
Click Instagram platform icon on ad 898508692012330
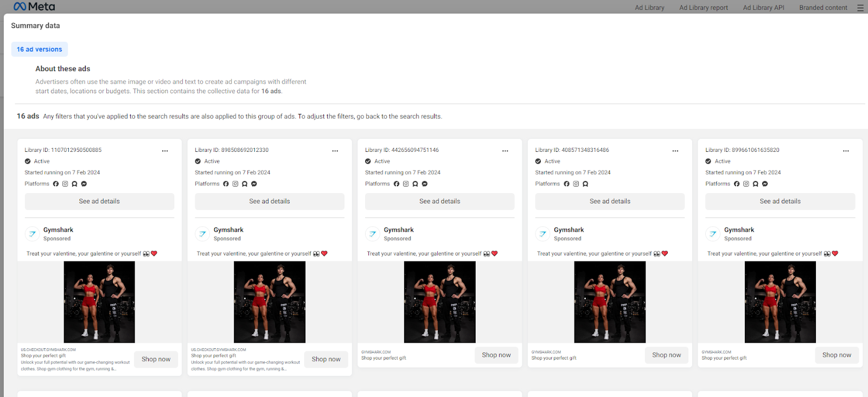point(235,184)
